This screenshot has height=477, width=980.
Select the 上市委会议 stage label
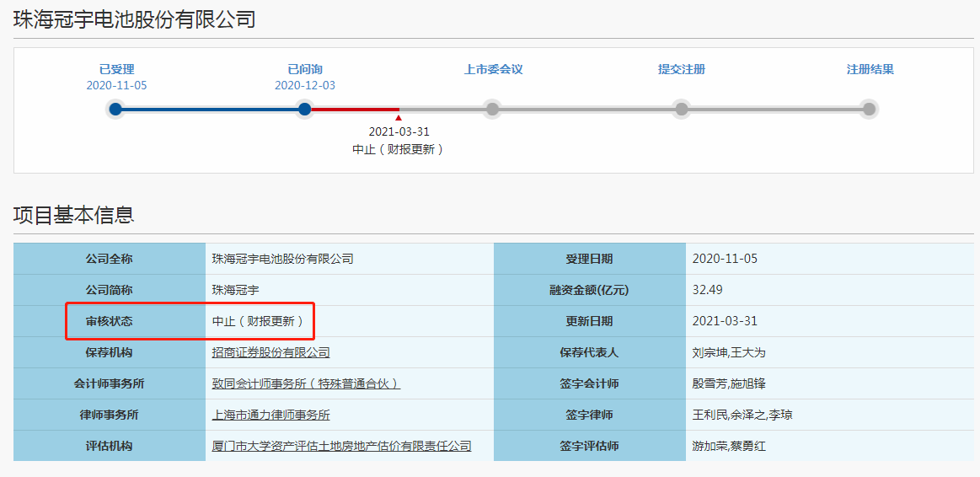[493, 69]
